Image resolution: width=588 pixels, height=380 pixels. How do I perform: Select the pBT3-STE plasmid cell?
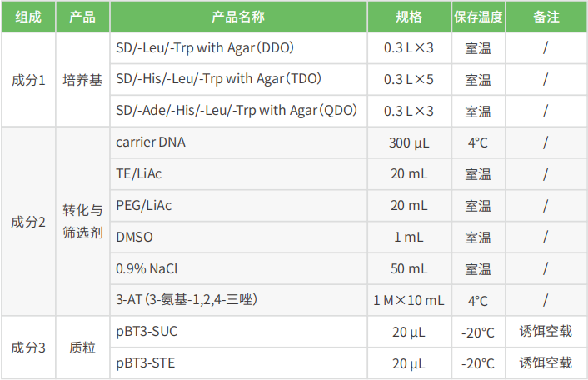(146, 363)
